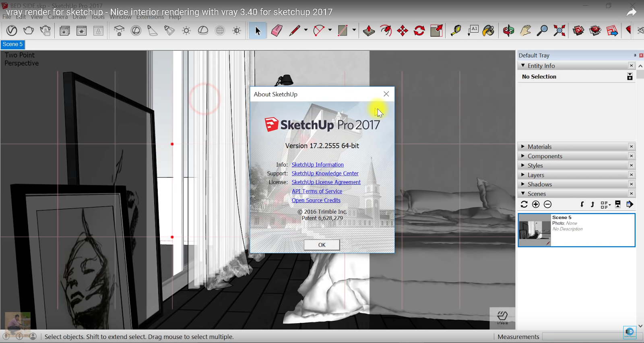Expand the Shadows panel
644x343 pixels.
click(523, 184)
